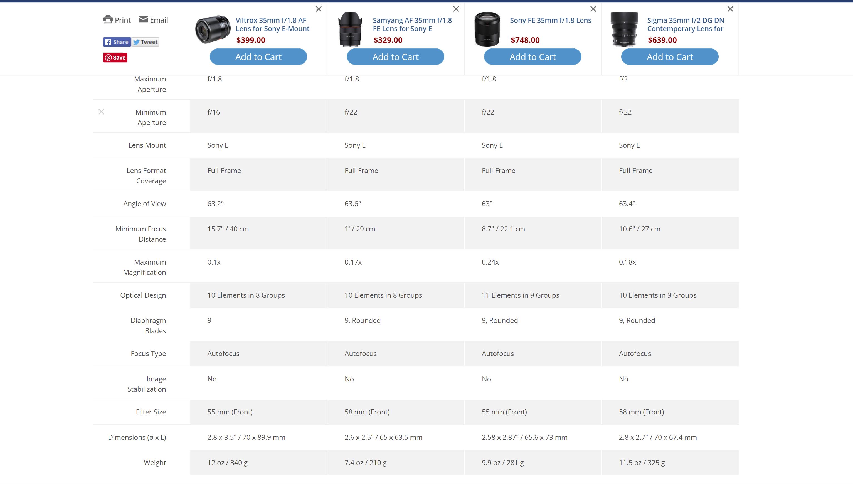Remove Samyang lens from comparison
Screen dimensions: 853x504
(x=456, y=9)
